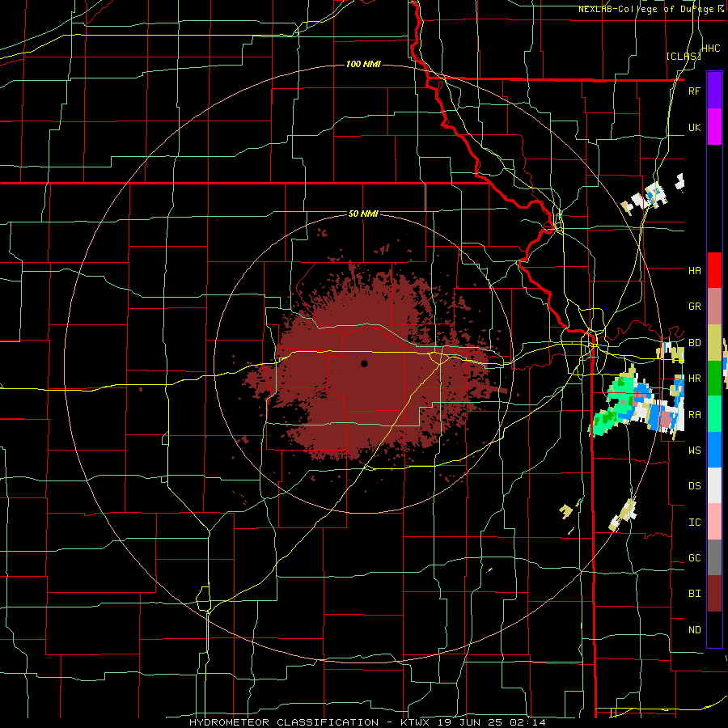This screenshot has width=728, height=728.
Task: Click the 'HA' legend label
Action: (694, 270)
